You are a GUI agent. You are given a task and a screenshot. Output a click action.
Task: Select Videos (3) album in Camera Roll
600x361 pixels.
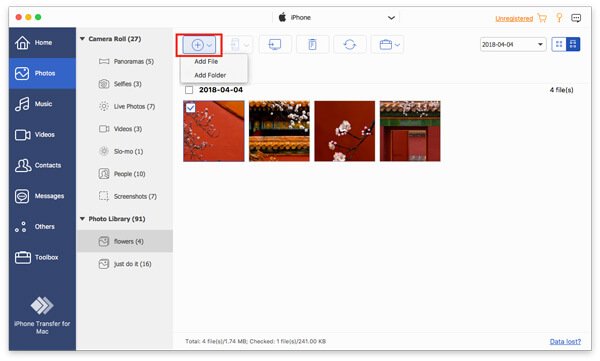point(124,129)
